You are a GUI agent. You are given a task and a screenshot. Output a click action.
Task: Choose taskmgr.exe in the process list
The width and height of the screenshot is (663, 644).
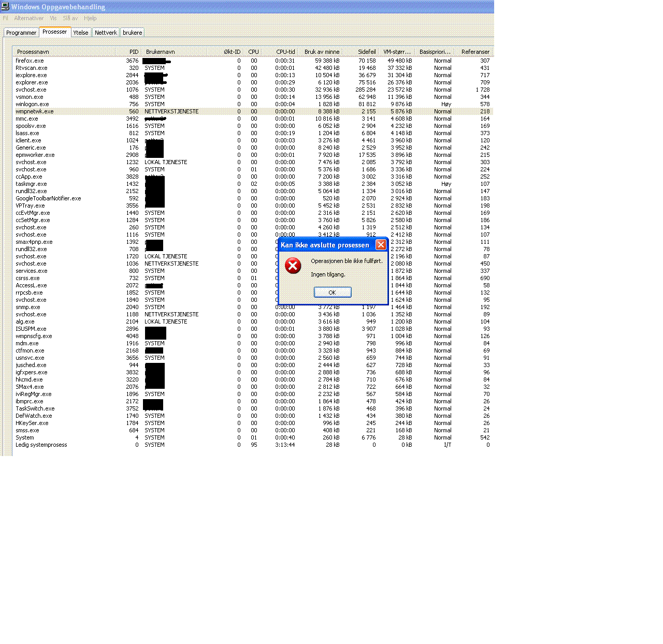coord(253,184)
